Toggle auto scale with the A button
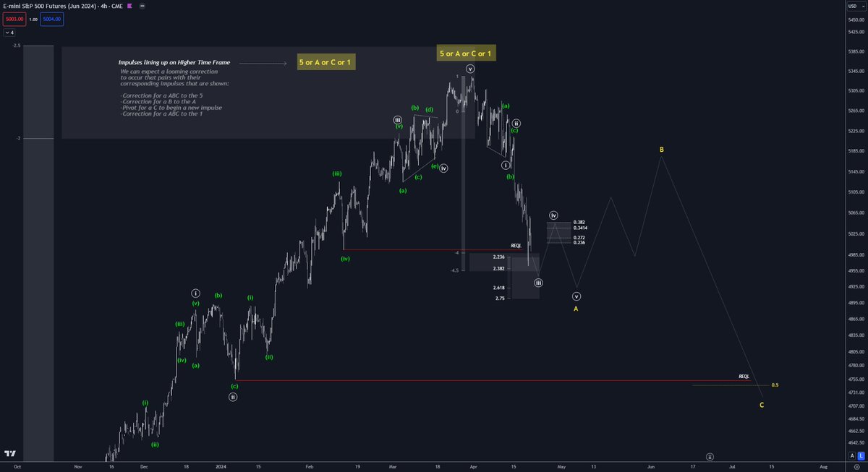This screenshot has height=472, width=868. tap(853, 455)
